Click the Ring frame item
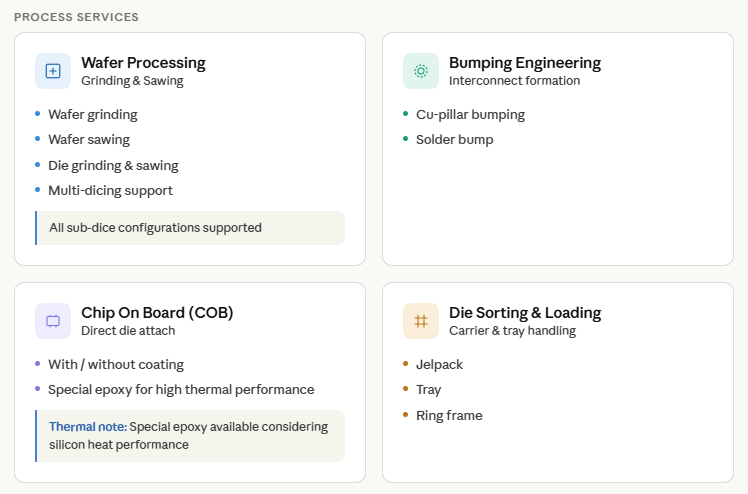This screenshot has width=748, height=494. 449,415
